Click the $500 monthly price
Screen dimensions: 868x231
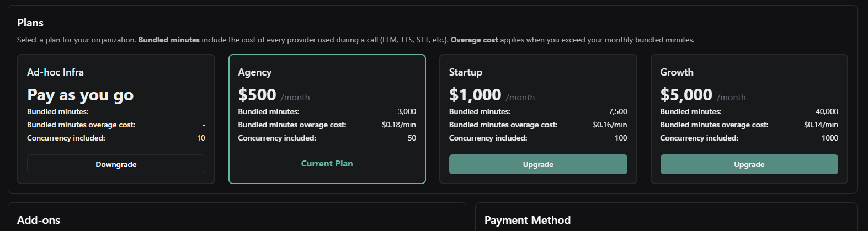[x=257, y=95]
